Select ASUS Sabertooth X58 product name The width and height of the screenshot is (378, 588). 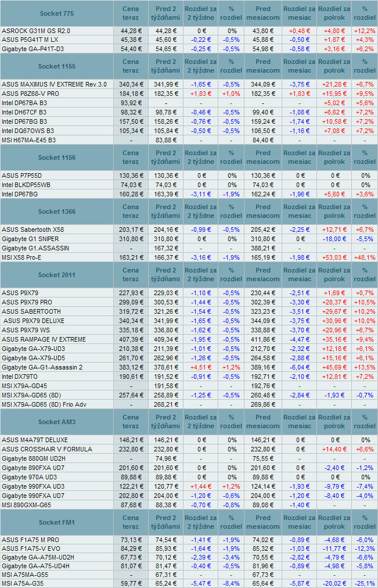[x=33, y=230]
